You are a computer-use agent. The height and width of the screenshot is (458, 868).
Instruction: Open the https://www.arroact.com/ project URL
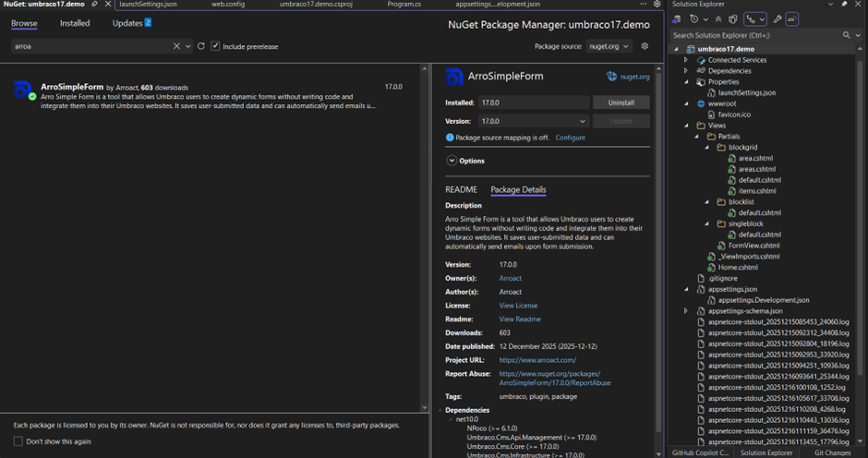[x=537, y=360]
